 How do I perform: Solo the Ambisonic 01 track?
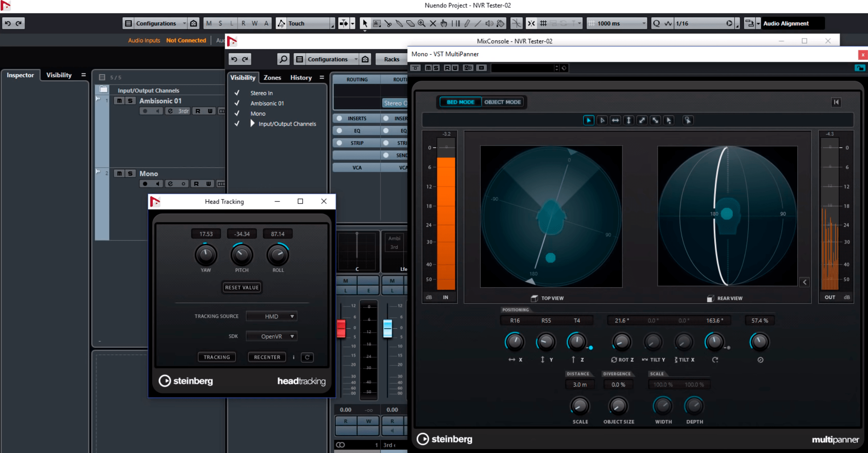point(130,101)
